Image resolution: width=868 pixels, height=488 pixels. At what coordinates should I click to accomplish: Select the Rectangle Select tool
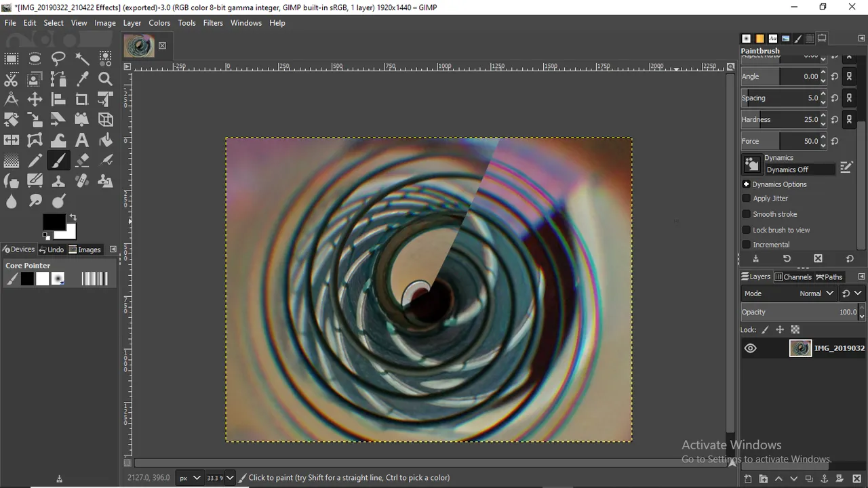click(12, 58)
